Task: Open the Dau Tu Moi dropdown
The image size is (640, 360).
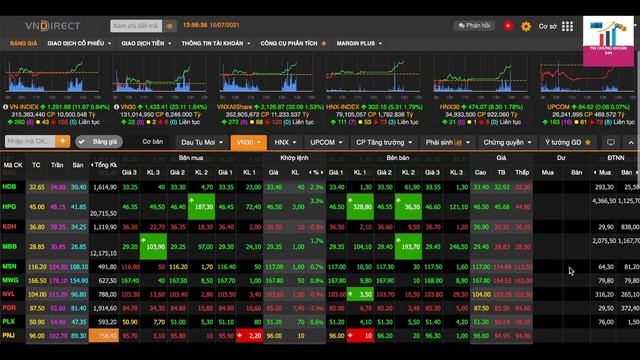Action: [202, 142]
